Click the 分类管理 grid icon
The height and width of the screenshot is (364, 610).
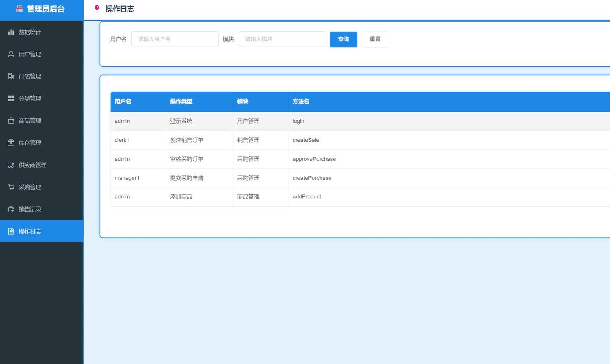11,98
